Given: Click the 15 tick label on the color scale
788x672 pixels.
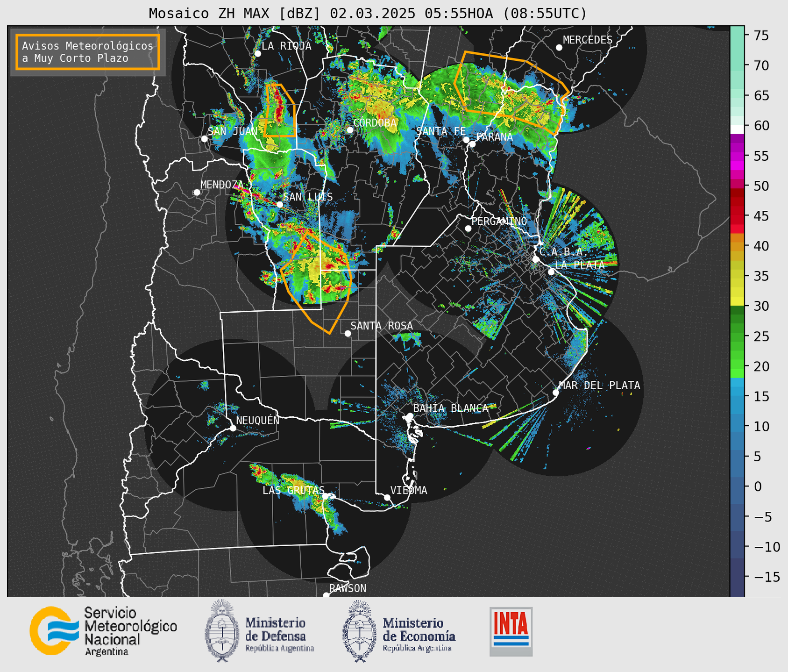Looking at the screenshot, I should (x=761, y=396).
